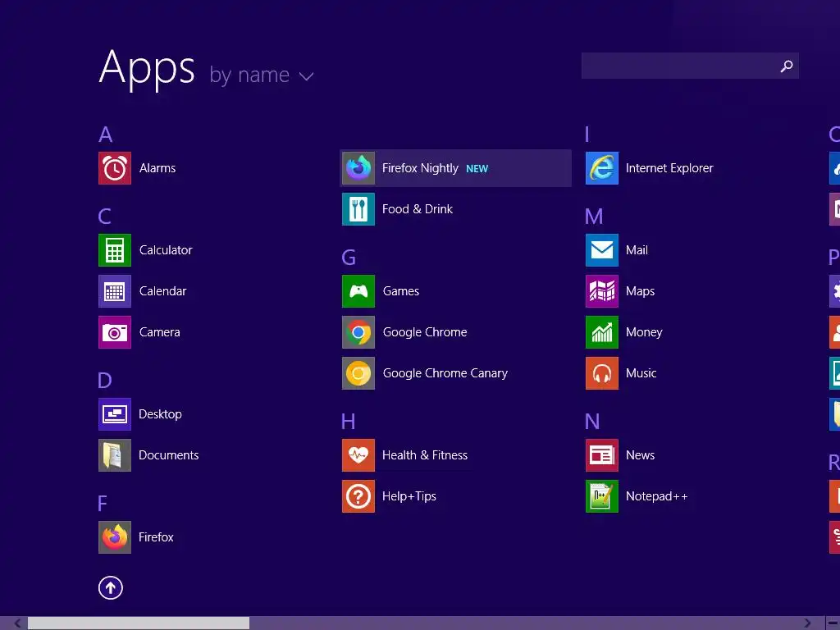Viewport: 840px width, 630px height.
Task: Click the scrollbar left arrow
Action: coord(18,623)
